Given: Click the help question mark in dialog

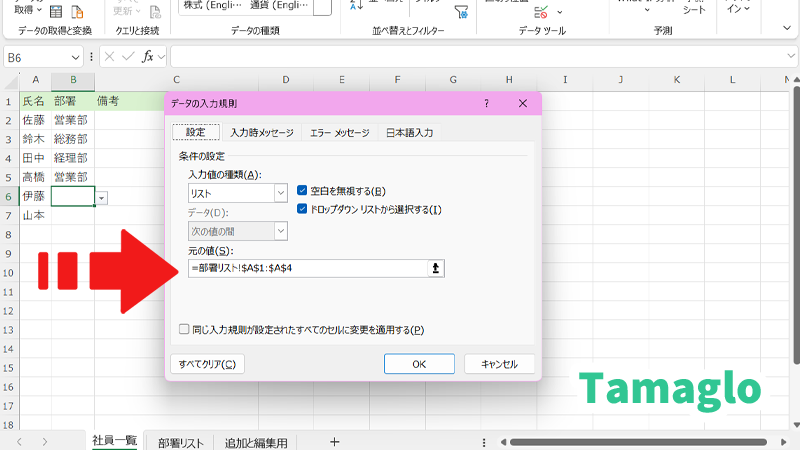Looking at the screenshot, I should click(x=487, y=103).
